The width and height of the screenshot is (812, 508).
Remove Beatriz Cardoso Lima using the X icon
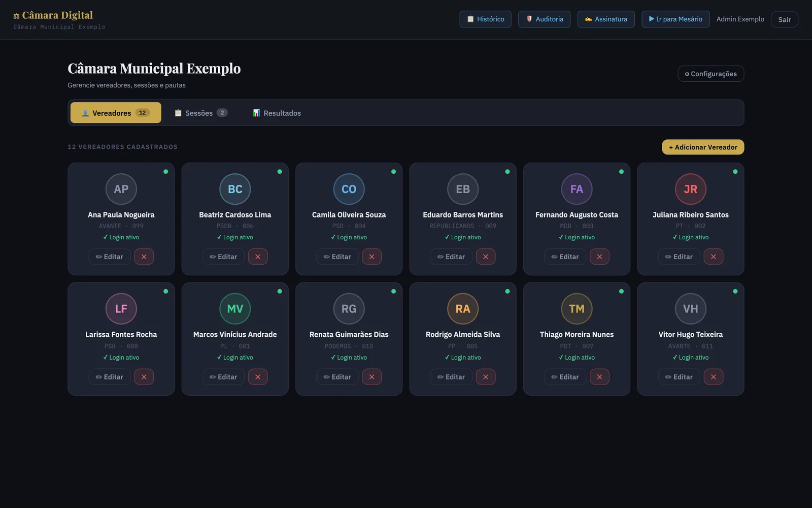[258, 257]
